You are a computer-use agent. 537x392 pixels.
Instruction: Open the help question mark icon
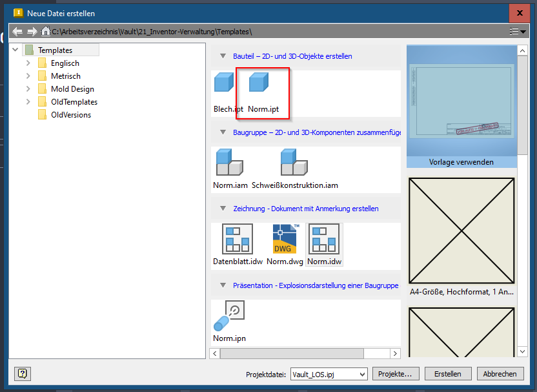coord(23,373)
